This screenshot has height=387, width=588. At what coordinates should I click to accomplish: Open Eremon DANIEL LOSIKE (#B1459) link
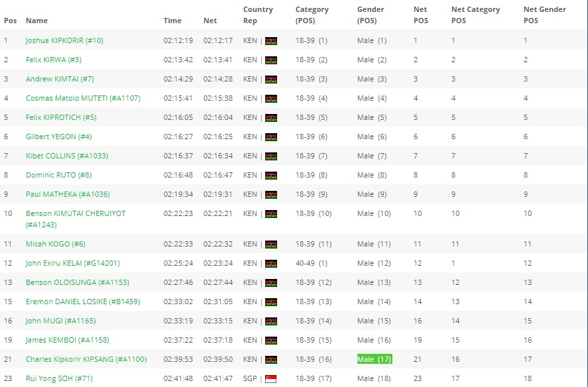pos(83,302)
